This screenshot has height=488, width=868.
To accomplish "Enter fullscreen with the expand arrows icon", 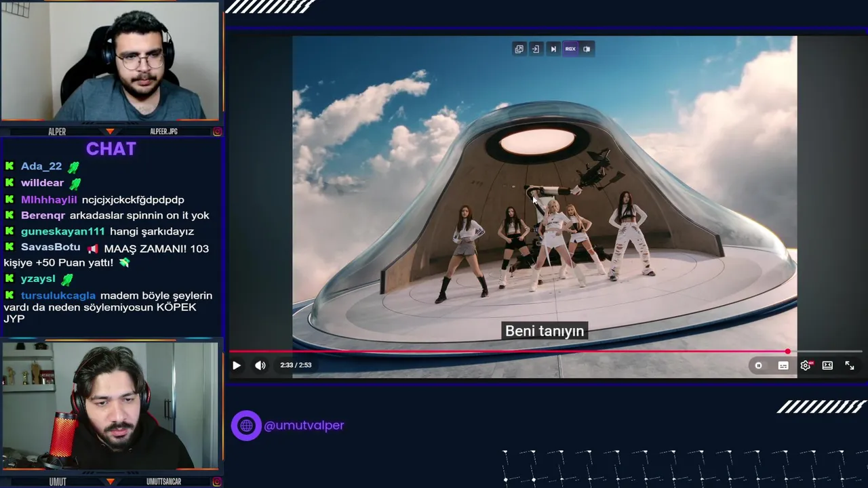I will click(x=850, y=365).
